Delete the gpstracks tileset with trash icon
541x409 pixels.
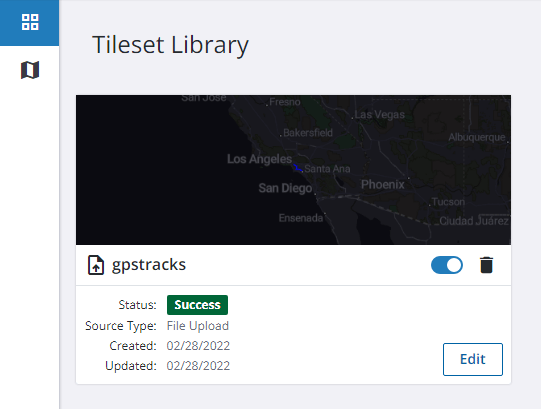(x=486, y=265)
